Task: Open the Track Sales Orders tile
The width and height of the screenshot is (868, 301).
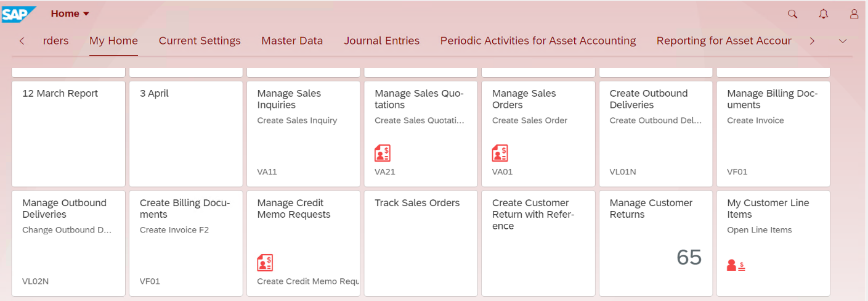Action: pyautogui.click(x=421, y=243)
